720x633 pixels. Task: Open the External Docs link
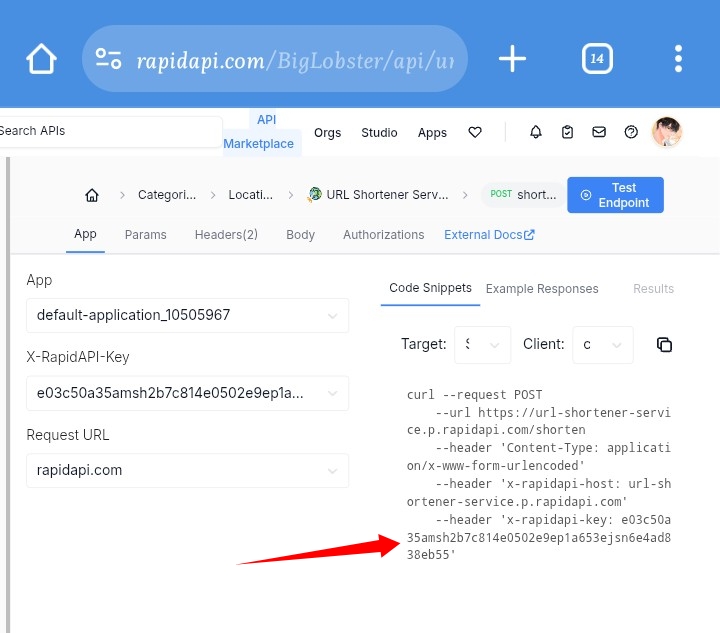point(489,235)
